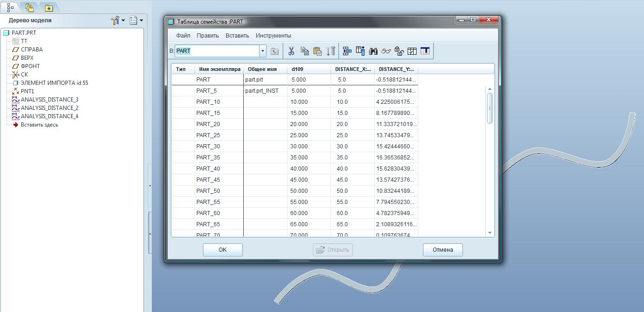Image resolution: width=644 pixels, height=312 pixels.
Task: Click the binoculars find icon
Action: tap(373, 51)
